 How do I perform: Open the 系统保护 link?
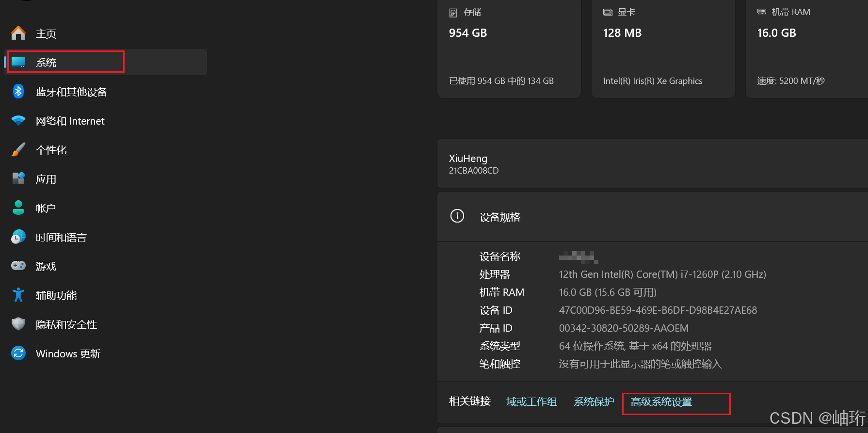tap(594, 401)
